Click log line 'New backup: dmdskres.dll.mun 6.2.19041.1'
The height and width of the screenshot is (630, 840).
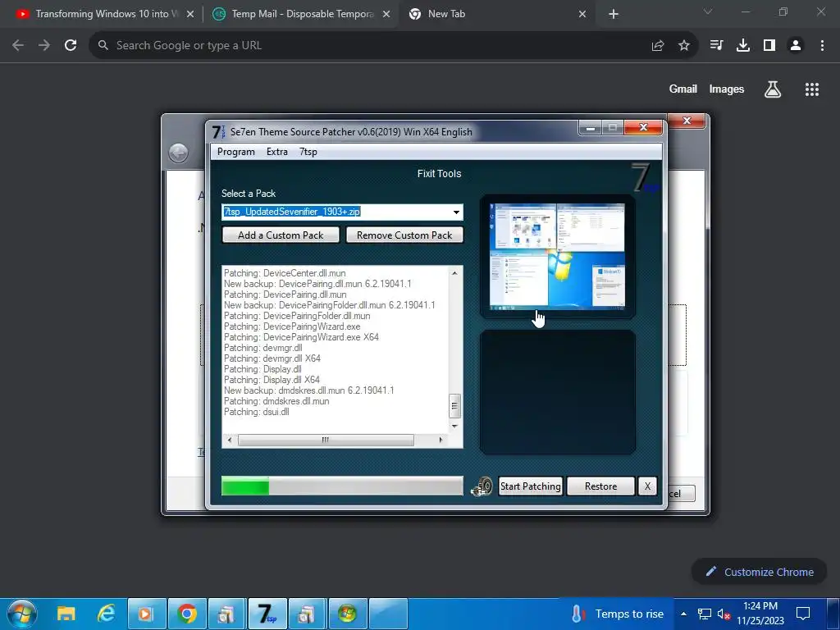coord(308,390)
